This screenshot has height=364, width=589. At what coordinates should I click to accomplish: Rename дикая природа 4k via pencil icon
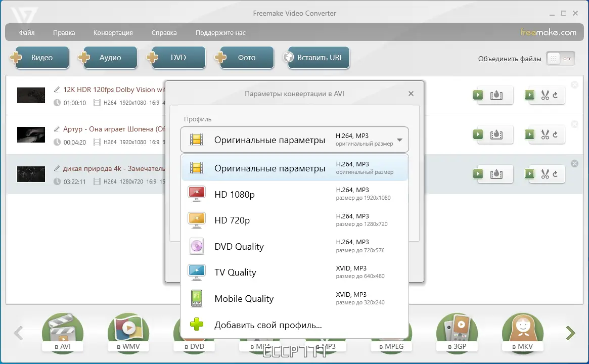point(57,168)
